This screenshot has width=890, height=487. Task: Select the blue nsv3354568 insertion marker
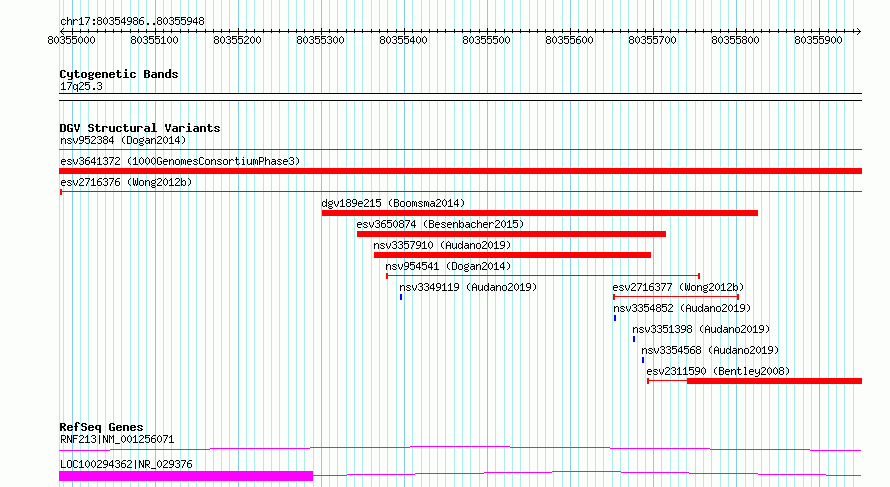643,360
